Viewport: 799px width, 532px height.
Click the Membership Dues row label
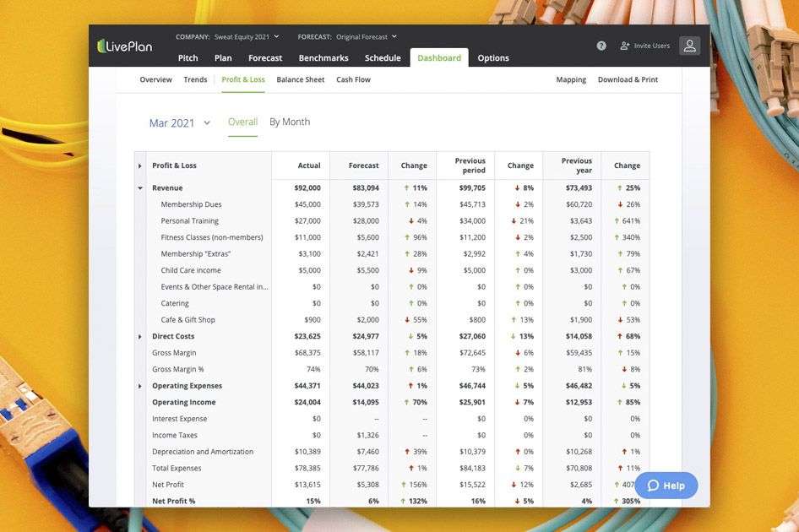pos(191,204)
